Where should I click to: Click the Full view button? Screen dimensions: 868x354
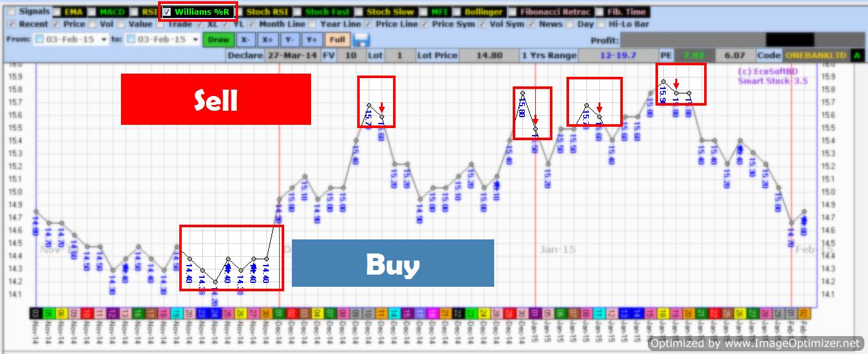(x=337, y=40)
